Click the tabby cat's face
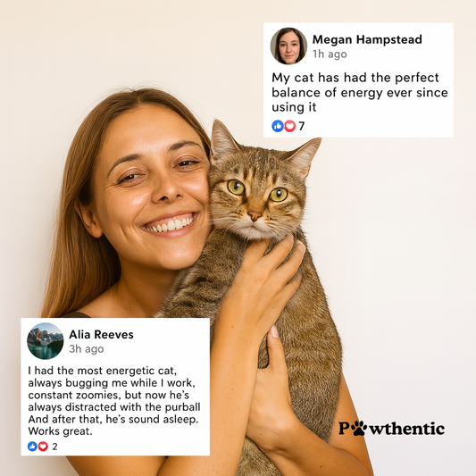 pyautogui.click(x=256, y=199)
